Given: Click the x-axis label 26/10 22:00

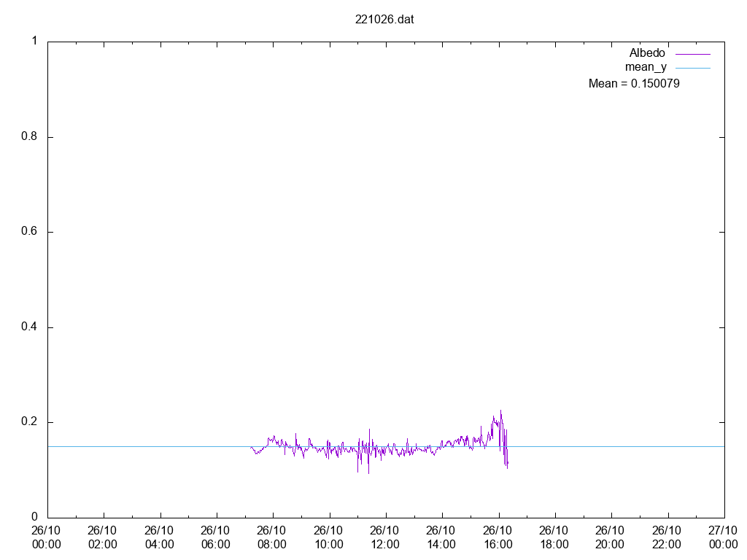Looking at the screenshot, I should (667, 537).
